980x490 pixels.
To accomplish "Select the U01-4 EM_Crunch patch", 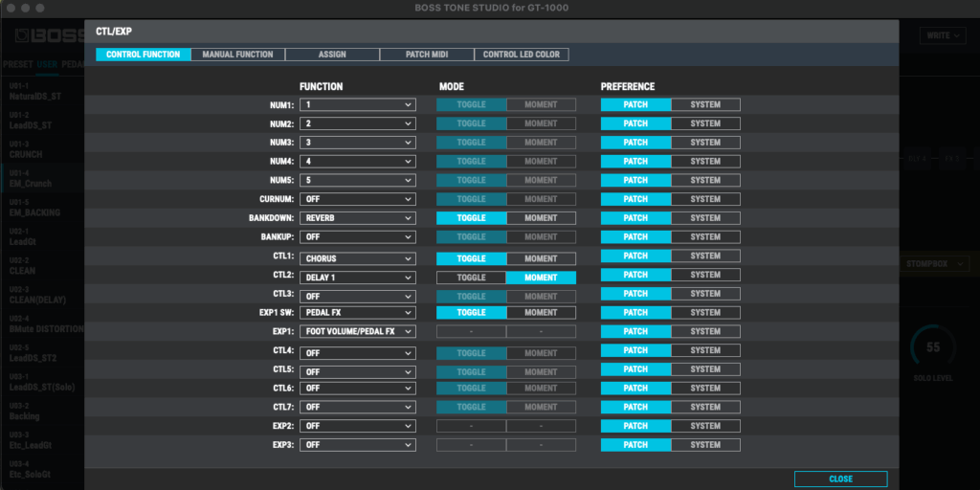I will (x=42, y=179).
